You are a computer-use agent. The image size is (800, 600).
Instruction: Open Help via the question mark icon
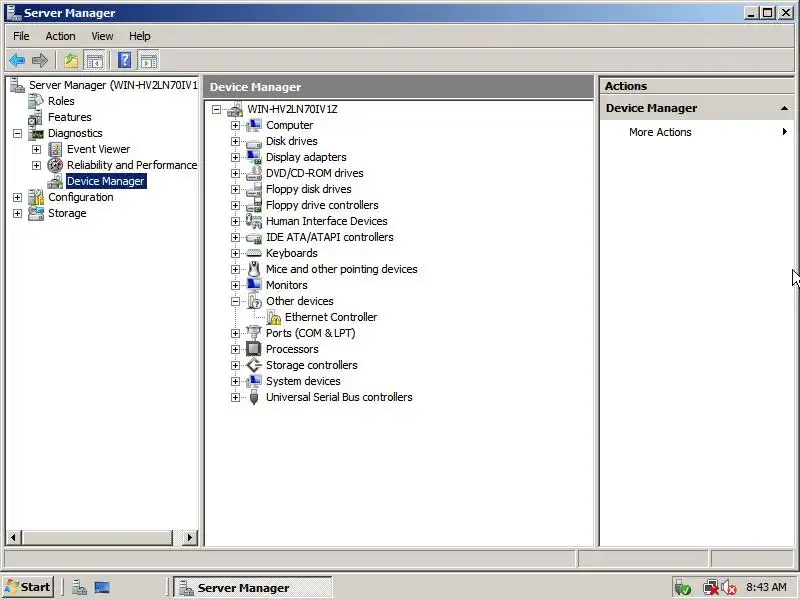click(124, 61)
